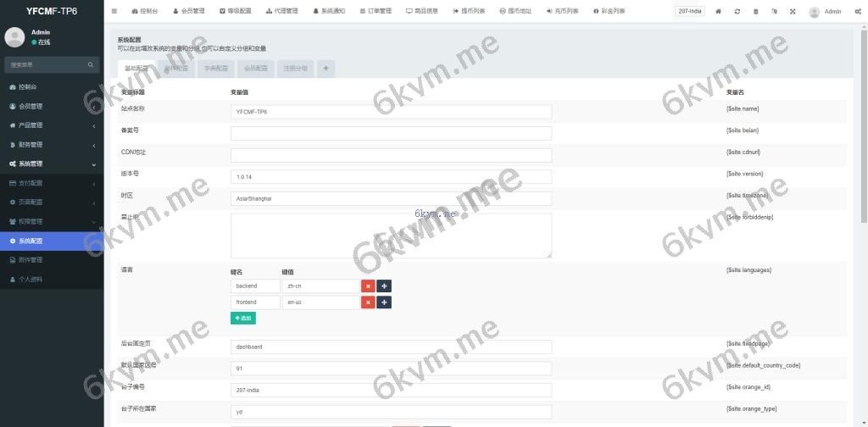The width and height of the screenshot is (868, 427).
Task: Click the 默认国家区号 field showing 91
Action: click(392, 369)
